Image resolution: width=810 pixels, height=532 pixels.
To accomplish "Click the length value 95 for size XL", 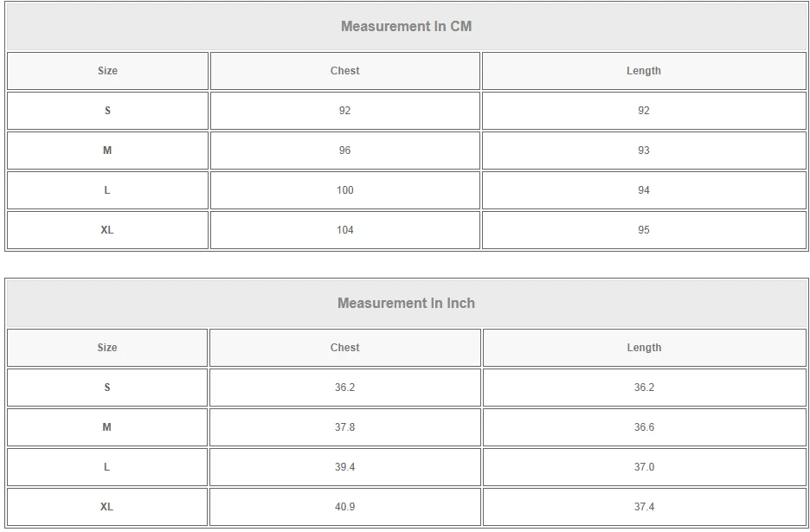I will point(643,230).
